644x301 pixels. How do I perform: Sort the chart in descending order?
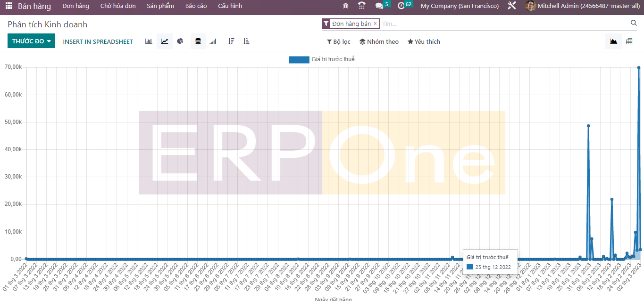click(231, 41)
